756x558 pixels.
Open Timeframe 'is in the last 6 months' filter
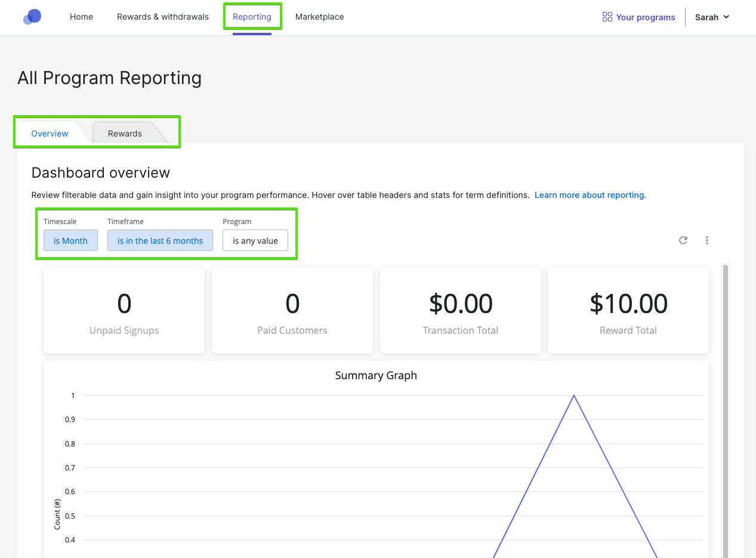(x=160, y=240)
